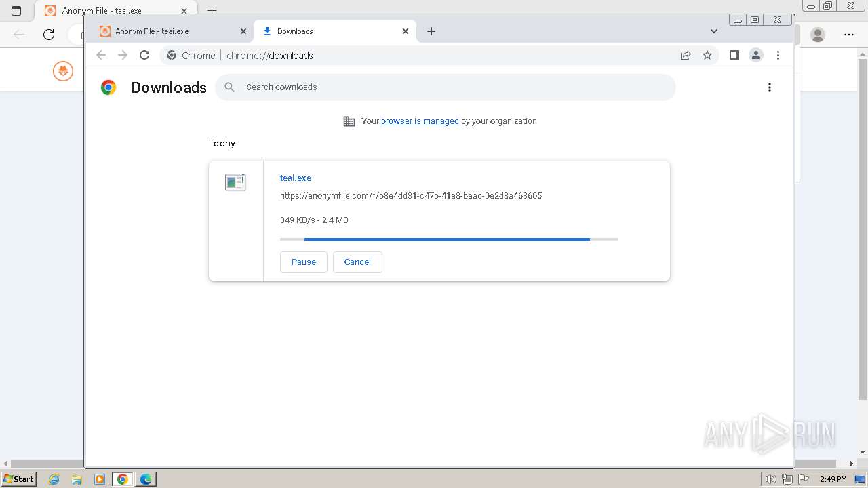This screenshot has height=488, width=868.
Task: Click Edge window refresh icon
Action: pyautogui.click(x=49, y=35)
